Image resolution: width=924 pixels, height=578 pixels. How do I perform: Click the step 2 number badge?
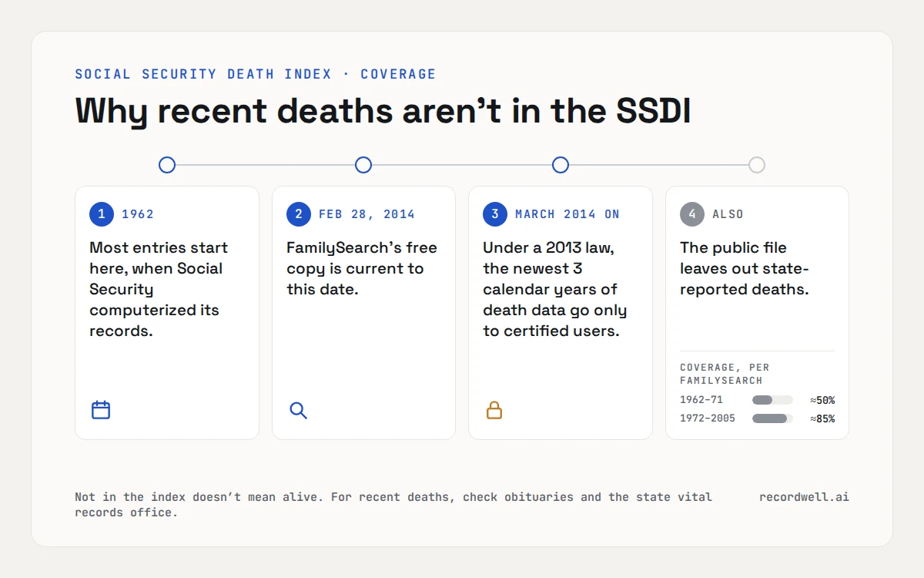[299, 214]
